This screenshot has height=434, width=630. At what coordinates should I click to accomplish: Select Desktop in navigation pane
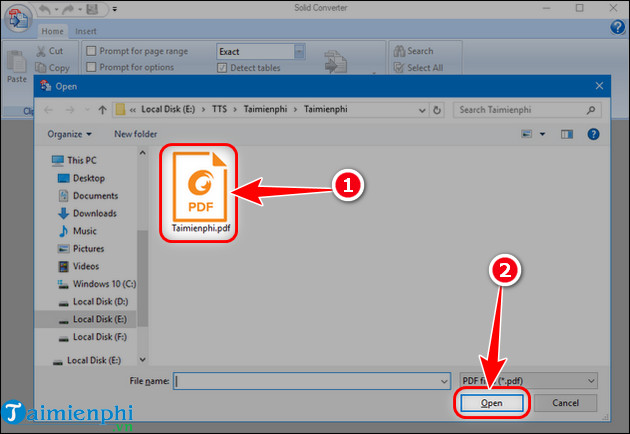(x=81, y=178)
